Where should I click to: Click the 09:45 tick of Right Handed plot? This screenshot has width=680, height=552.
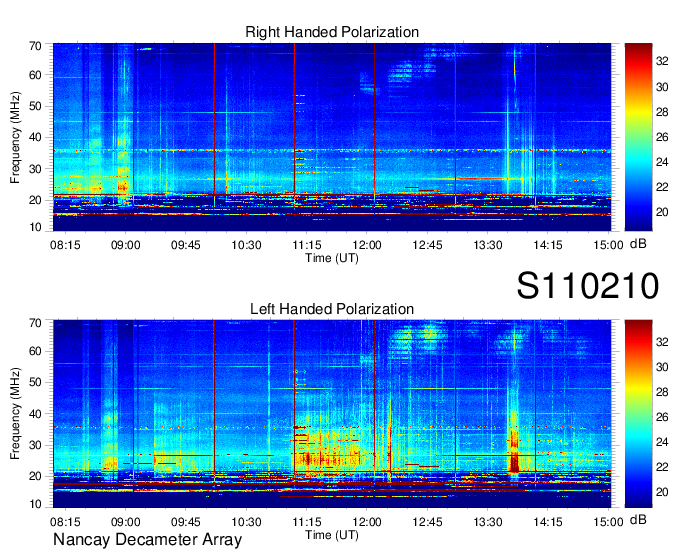tap(186, 245)
